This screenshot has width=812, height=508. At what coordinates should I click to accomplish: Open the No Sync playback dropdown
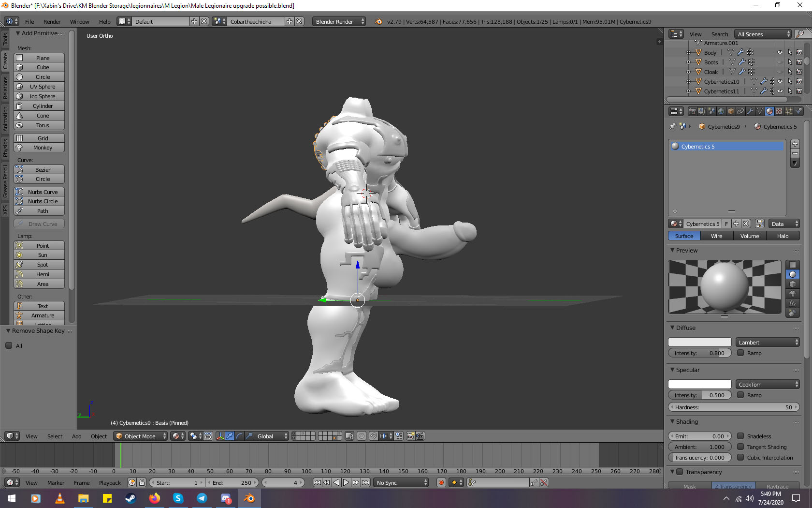point(401,482)
